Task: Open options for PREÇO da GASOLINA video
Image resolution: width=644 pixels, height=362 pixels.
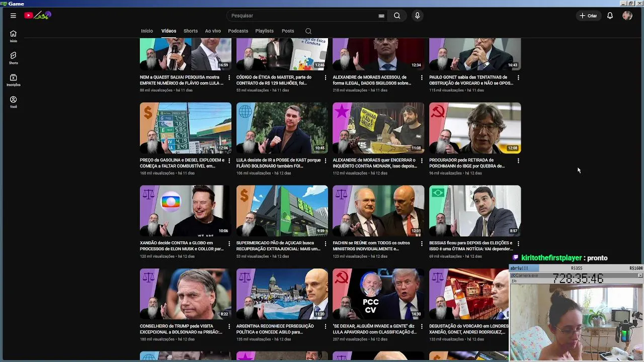Action: click(229, 160)
